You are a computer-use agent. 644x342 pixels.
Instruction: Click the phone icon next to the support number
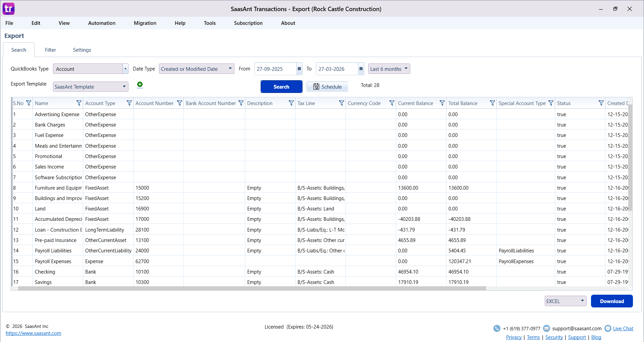pyautogui.click(x=497, y=328)
